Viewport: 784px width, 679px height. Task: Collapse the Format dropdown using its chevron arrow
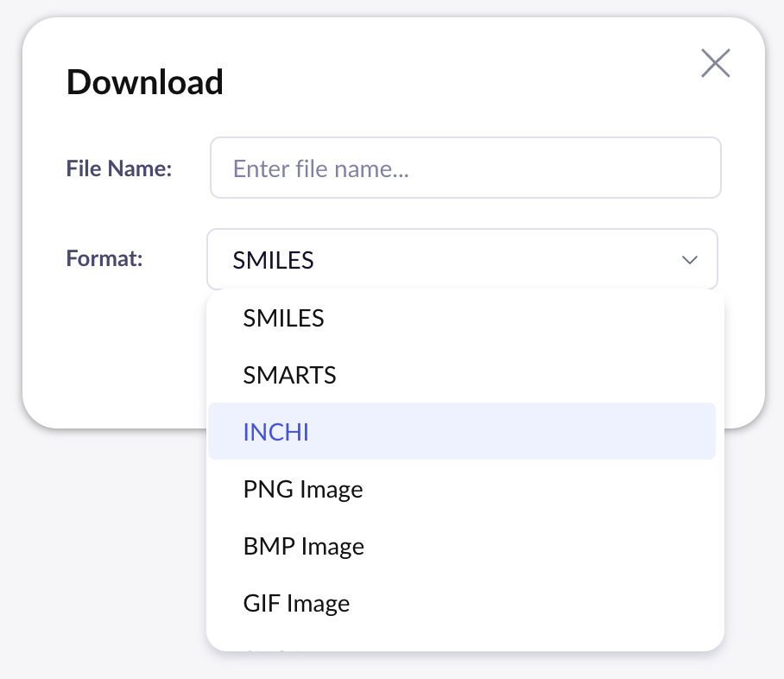pos(689,259)
